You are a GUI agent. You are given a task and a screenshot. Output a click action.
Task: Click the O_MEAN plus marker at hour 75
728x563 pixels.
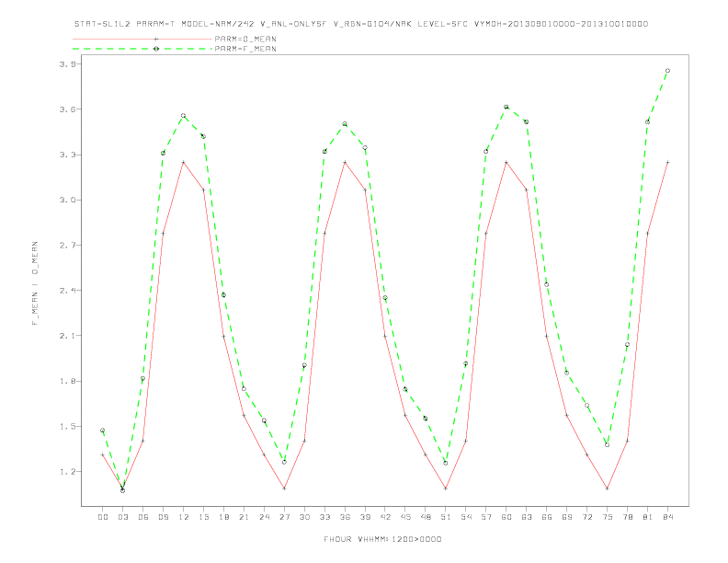[x=608, y=488]
